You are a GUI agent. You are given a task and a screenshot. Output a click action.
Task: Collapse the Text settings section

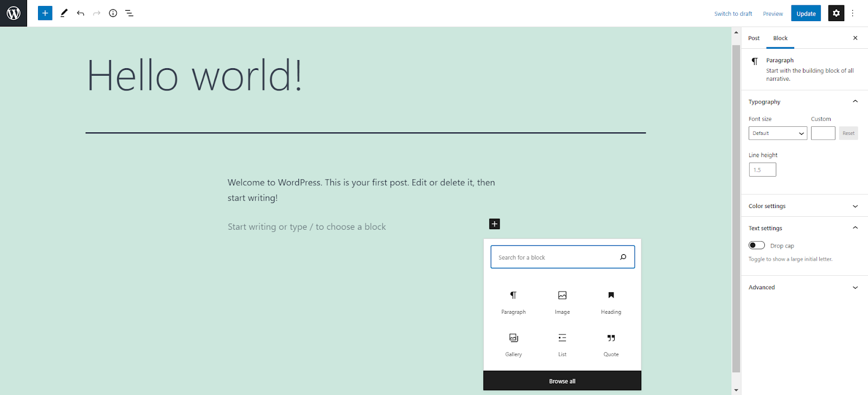point(805,228)
